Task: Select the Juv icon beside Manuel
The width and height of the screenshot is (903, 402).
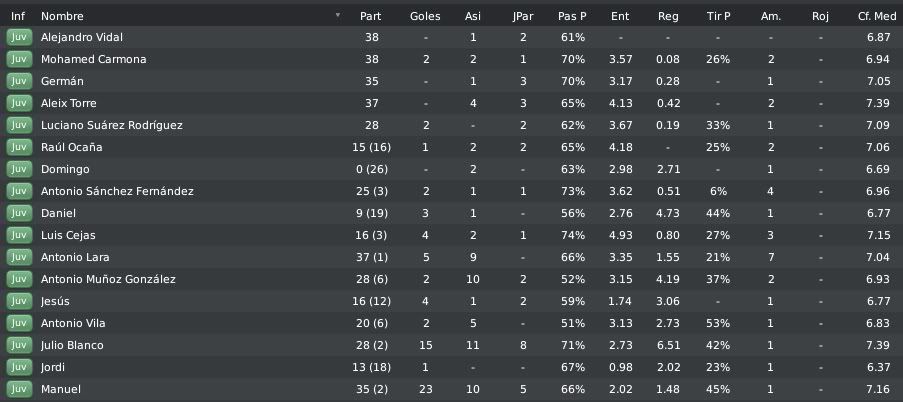Action: 19,389
